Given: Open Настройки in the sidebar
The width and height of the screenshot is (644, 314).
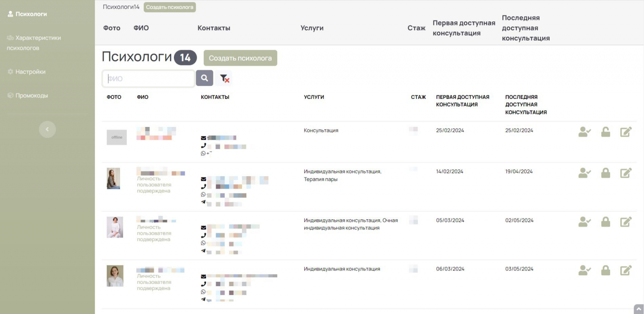Looking at the screenshot, I should (30, 72).
